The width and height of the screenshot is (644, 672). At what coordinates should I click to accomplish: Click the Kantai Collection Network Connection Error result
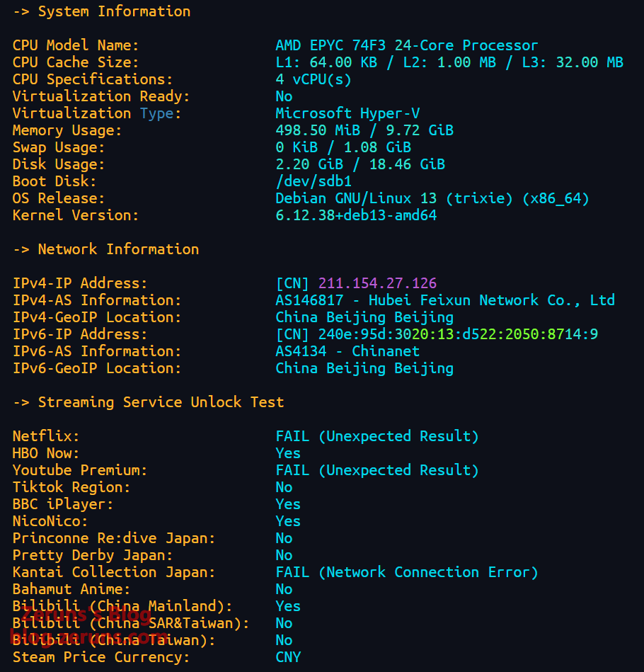click(407, 572)
